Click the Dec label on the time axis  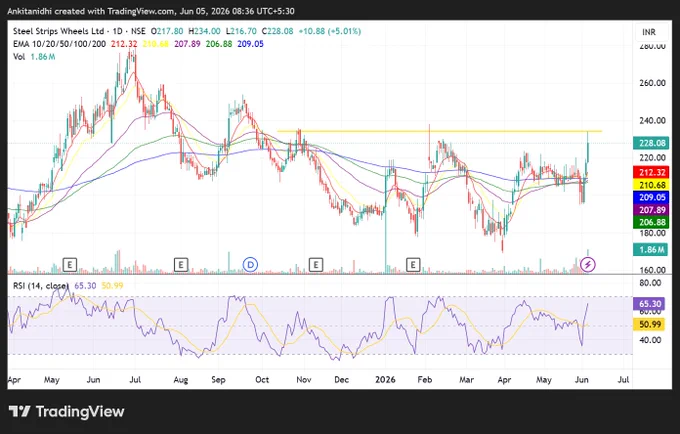click(x=341, y=380)
